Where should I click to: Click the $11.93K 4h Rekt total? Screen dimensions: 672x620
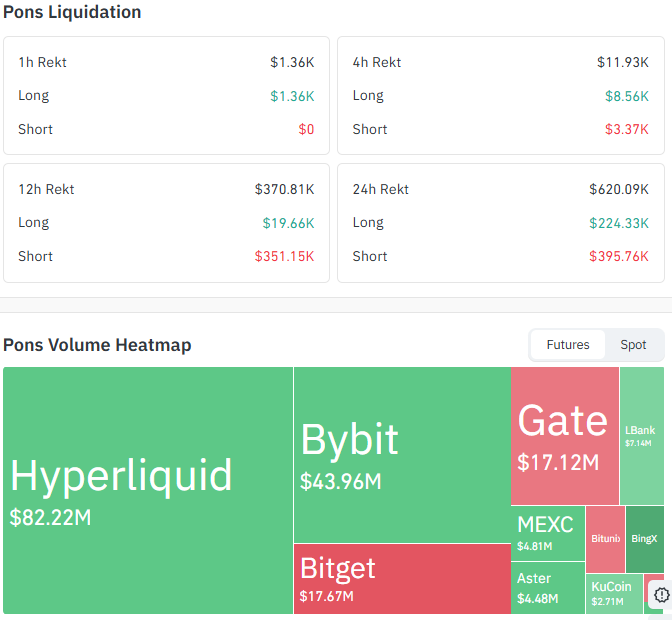click(x=623, y=63)
